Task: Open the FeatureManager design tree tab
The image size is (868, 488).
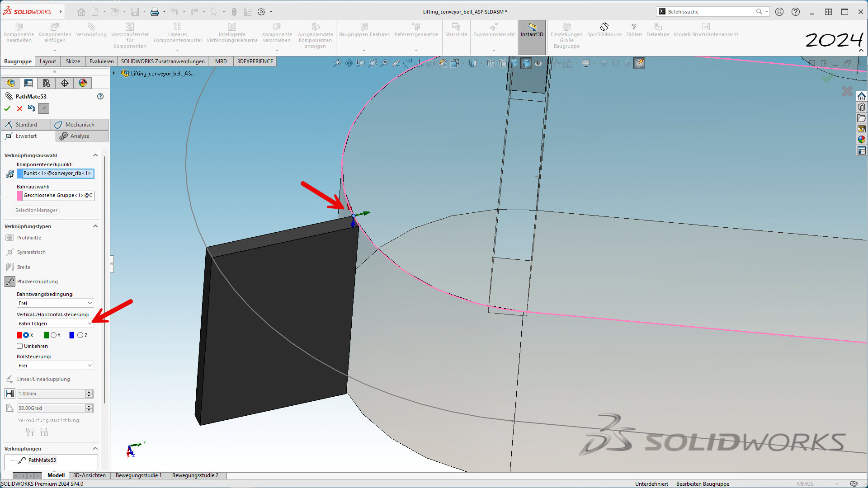Action: click(10, 83)
